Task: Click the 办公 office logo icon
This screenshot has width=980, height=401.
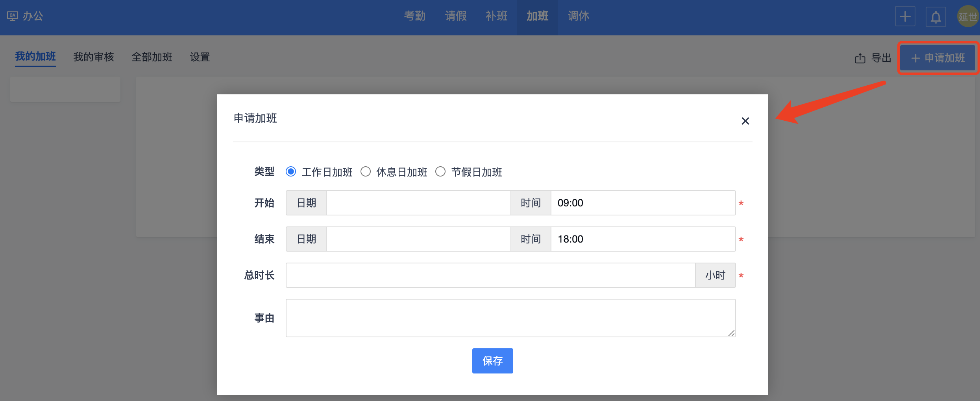Action: [x=13, y=16]
